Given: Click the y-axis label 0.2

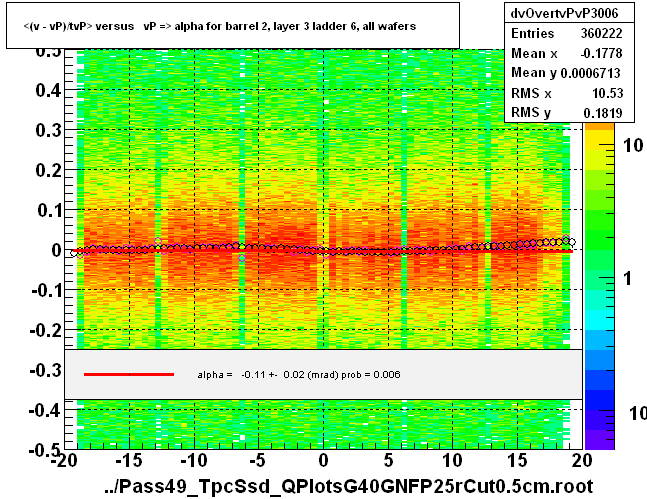Looking at the screenshot, I should [x=48, y=170].
